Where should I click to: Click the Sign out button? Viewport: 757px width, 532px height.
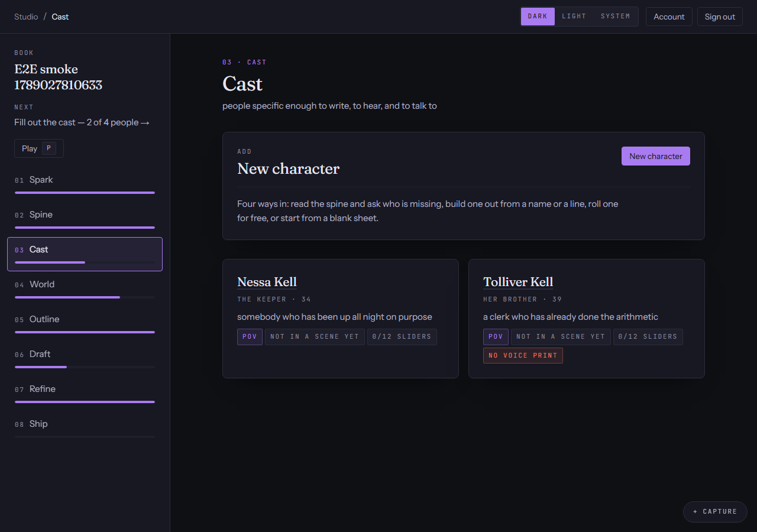coord(720,17)
